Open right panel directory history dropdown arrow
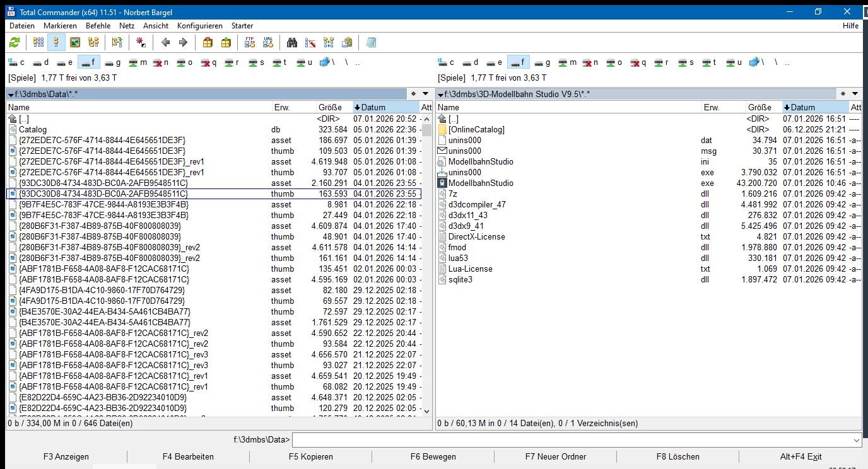The height and width of the screenshot is (469, 868). point(855,94)
